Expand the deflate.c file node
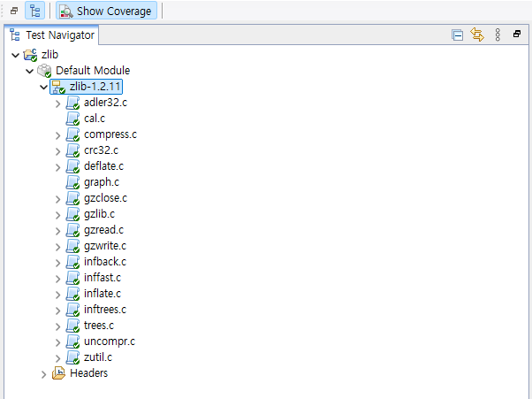532x399 pixels. [58, 167]
